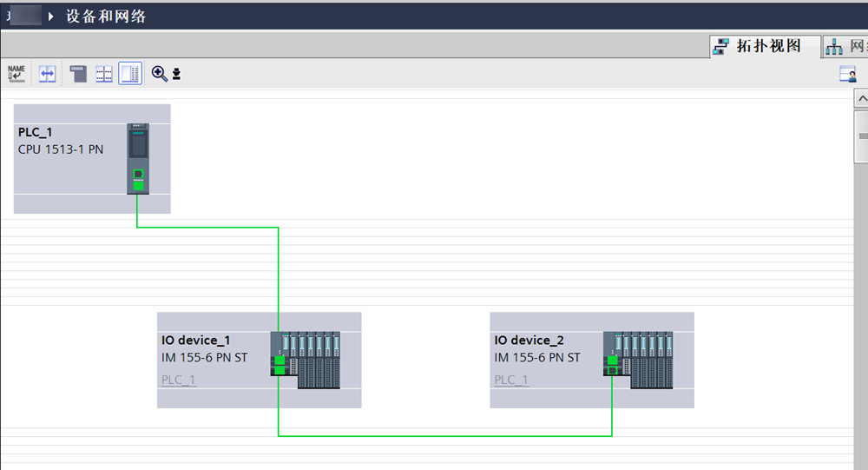Click the zoom magnifier icon

pyautogui.click(x=159, y=74)
